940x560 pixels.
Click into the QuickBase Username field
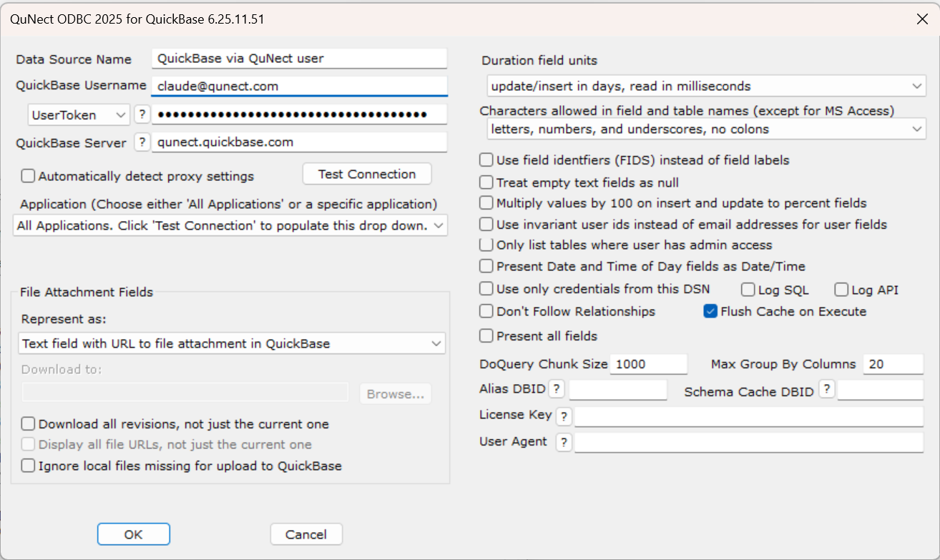pos(299,86)
